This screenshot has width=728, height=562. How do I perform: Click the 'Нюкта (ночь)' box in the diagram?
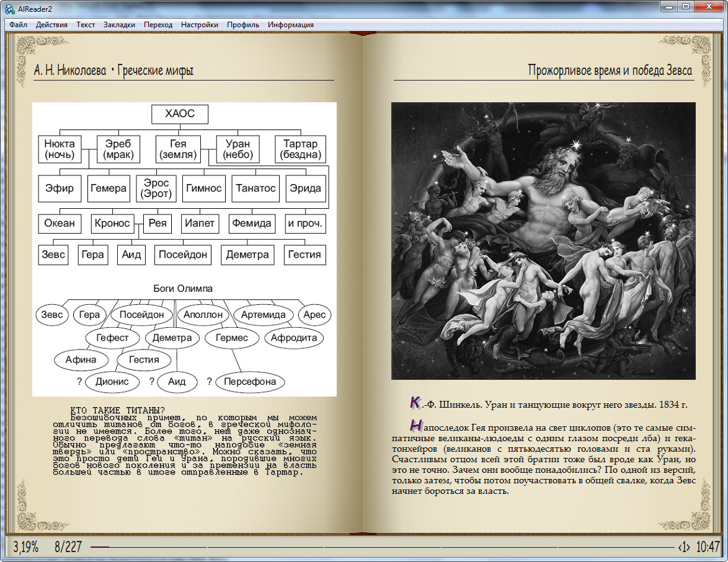(x=60, y=149)
